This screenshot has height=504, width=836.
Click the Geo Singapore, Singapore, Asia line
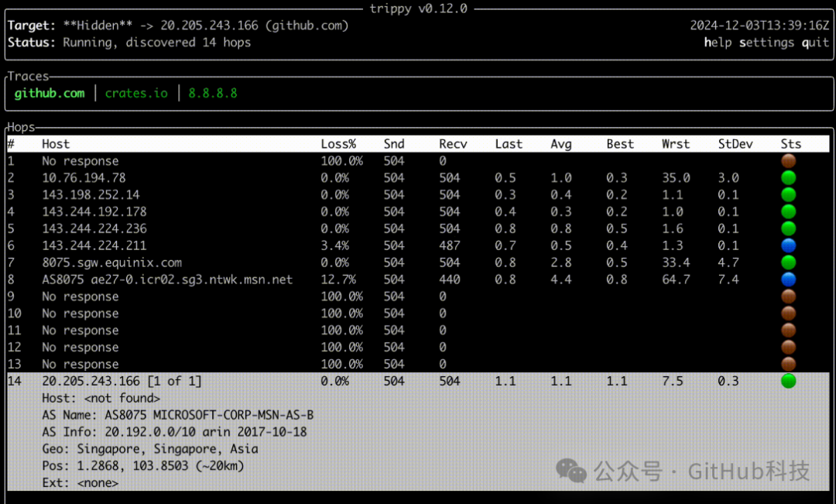(150, 449)
